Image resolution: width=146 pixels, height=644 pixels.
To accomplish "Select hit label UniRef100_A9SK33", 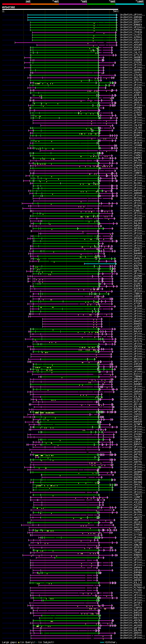I will click(x=131, y=42).
